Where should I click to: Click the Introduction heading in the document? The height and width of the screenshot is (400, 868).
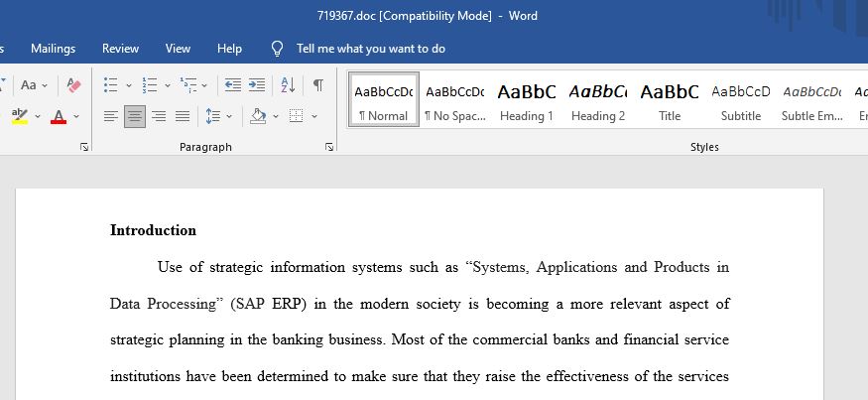pos(154,230)
